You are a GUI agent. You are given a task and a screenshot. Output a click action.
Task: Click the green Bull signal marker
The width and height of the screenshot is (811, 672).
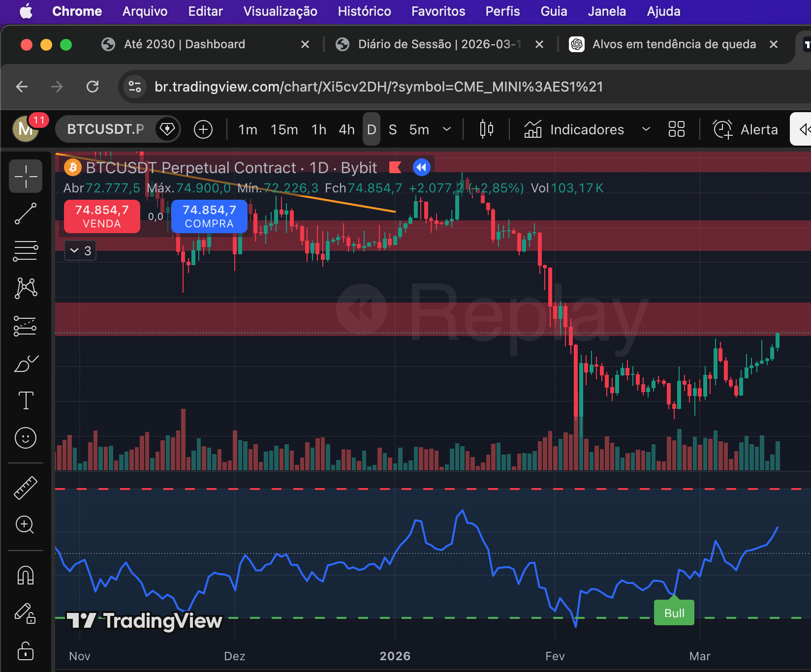coord(674,613)
